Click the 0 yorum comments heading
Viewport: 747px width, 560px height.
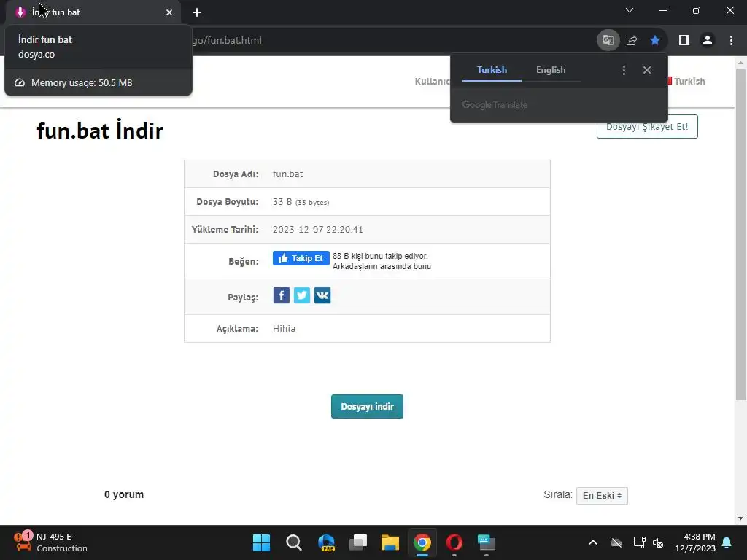(124, 495)
